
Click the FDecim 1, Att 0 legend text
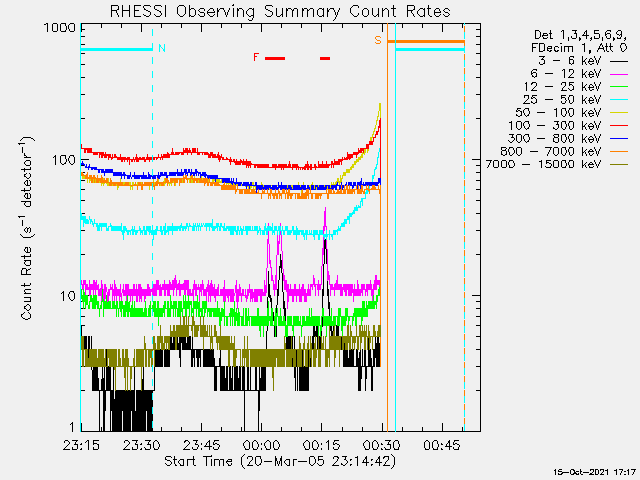(x=579, y=48)
